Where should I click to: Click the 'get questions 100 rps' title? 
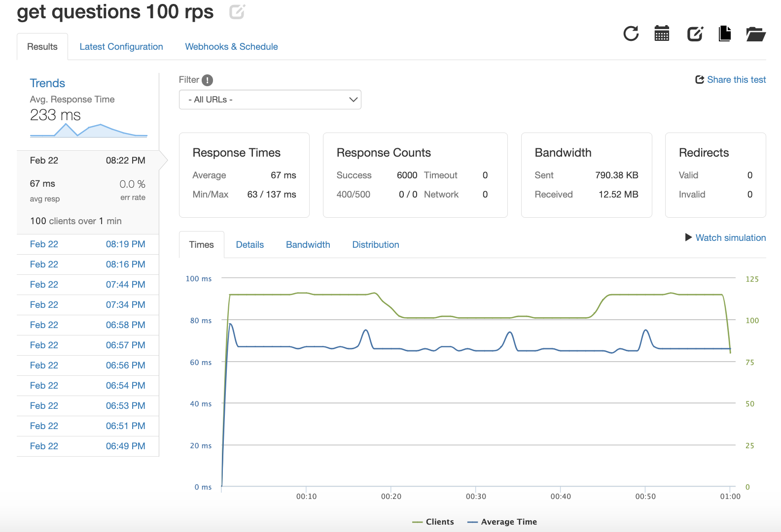(x=115, y=12)
